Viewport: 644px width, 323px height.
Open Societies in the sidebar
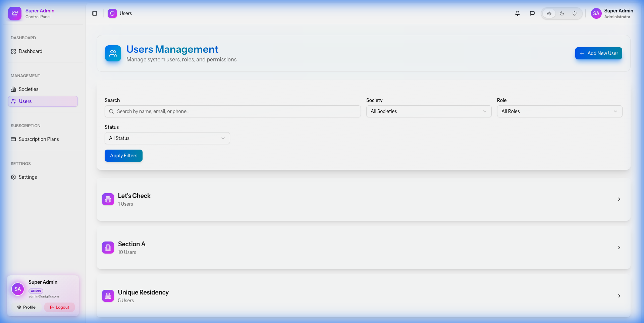point(43,89)
